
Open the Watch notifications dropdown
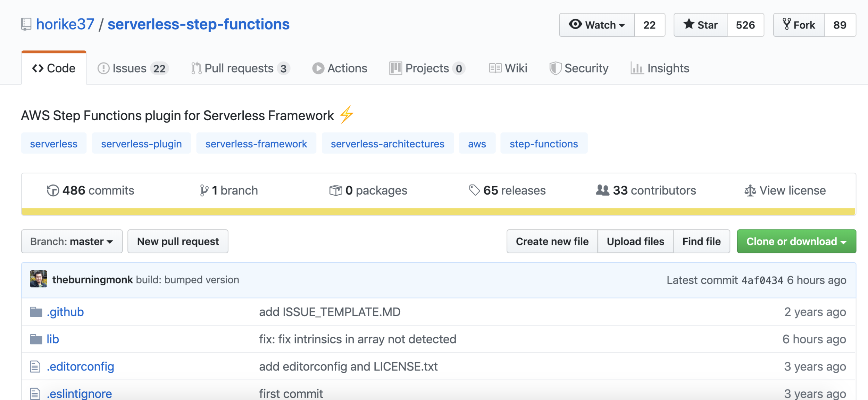(597, 25)
